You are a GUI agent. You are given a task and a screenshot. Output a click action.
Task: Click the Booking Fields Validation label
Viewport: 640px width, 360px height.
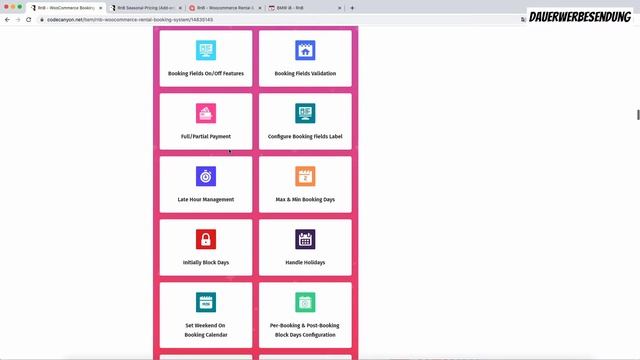pyautogui.click(x=305, y=73)
